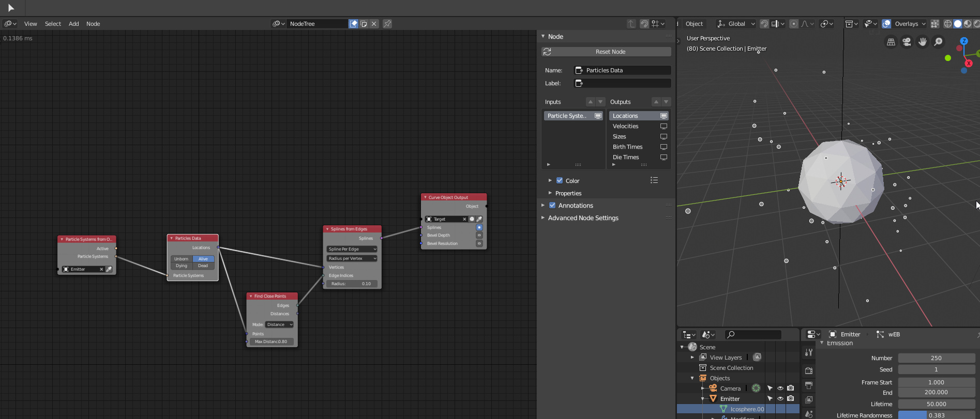Select Die Times in the Outputs list
Screen dimensions: 980x419
click(639, 157)
